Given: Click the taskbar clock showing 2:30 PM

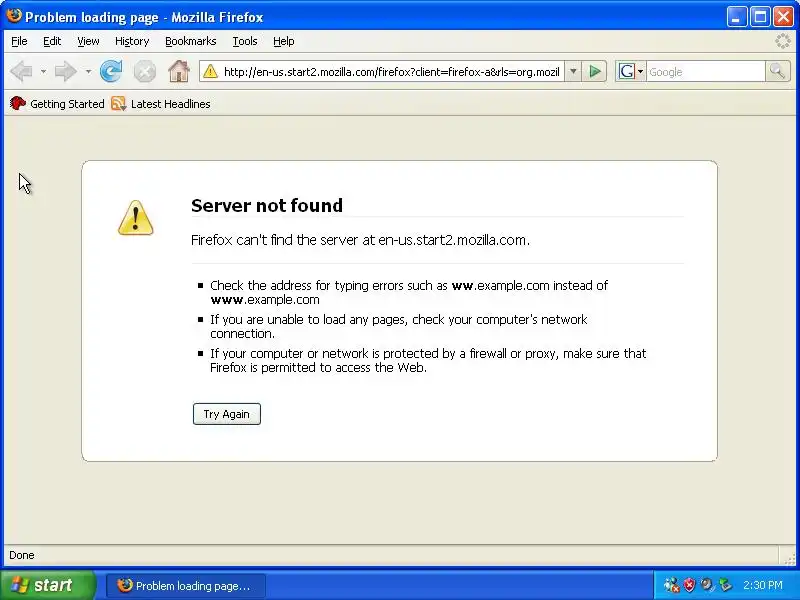Looking at the screenshot, I should 763,585.
